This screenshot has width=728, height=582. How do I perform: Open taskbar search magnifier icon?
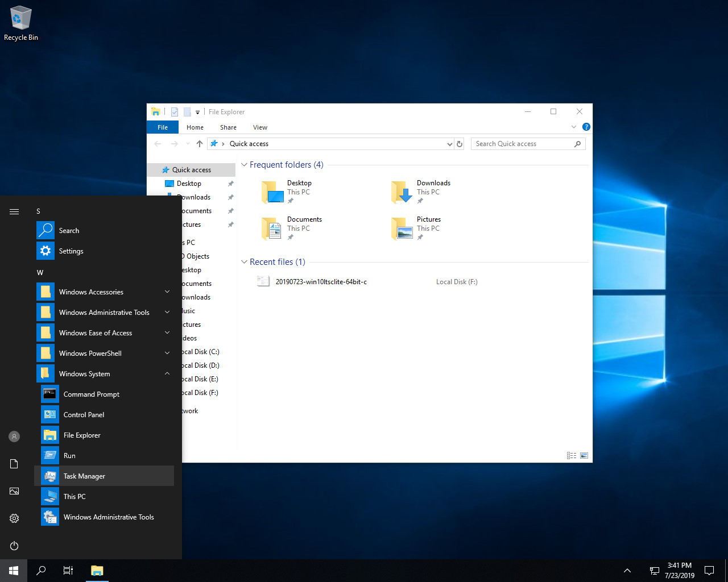[41, 570]
